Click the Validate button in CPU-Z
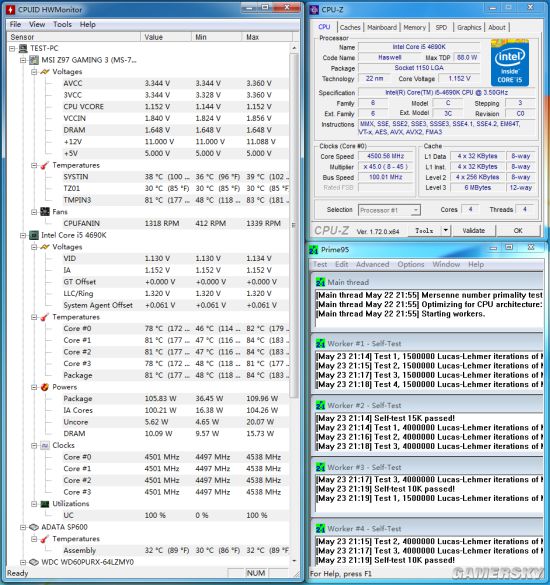Viewport: 550px width, 585px height. click(474, 230)
